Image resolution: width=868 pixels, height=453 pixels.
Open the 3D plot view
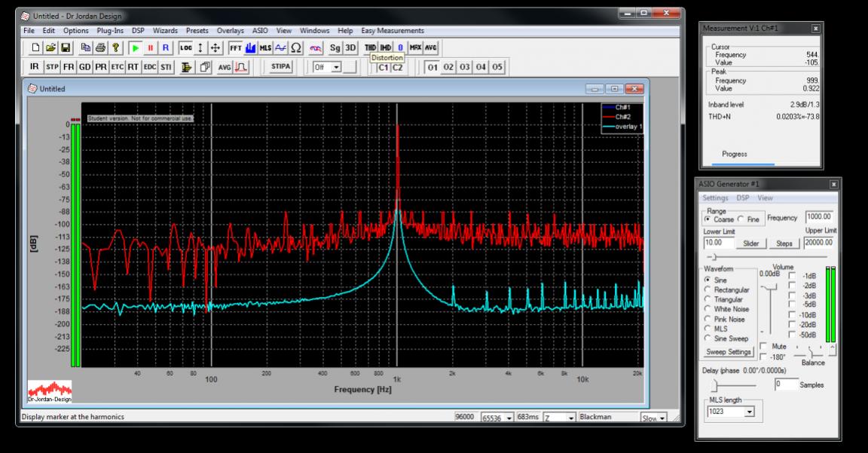[350, 48]
